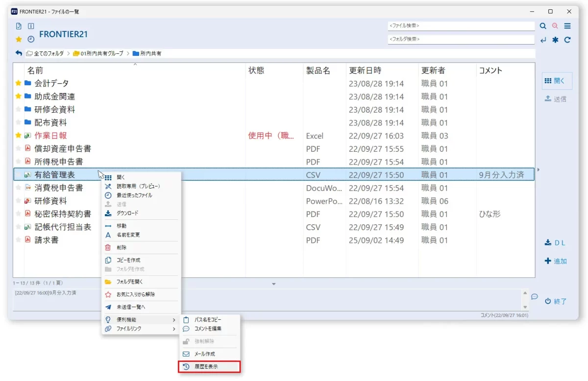Toggle favorite star on 秘密保持契約書 row

click(19, 214)
